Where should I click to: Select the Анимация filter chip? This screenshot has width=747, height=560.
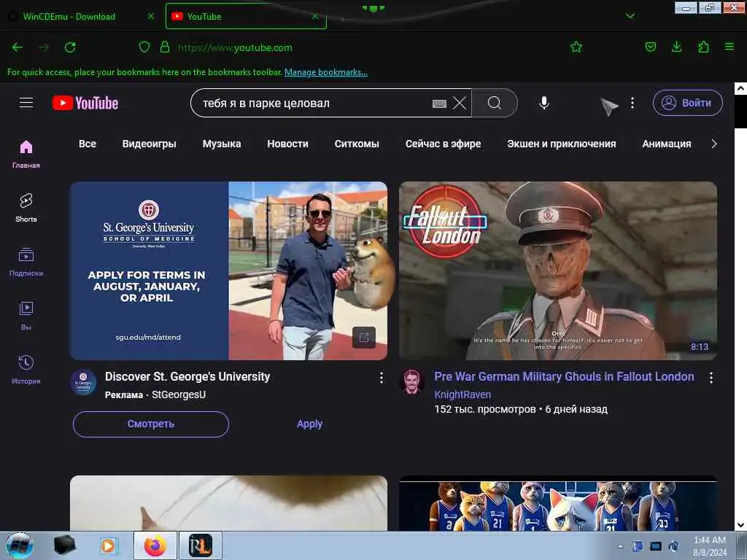click(x=667, y=144)
